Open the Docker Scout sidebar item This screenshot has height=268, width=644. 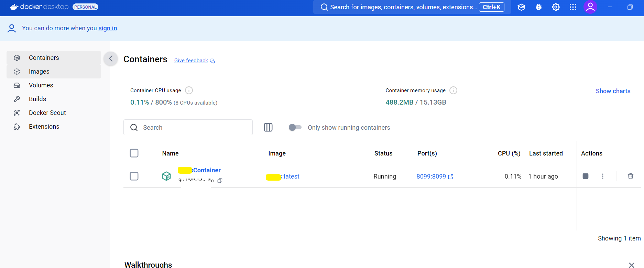(54, 113)
